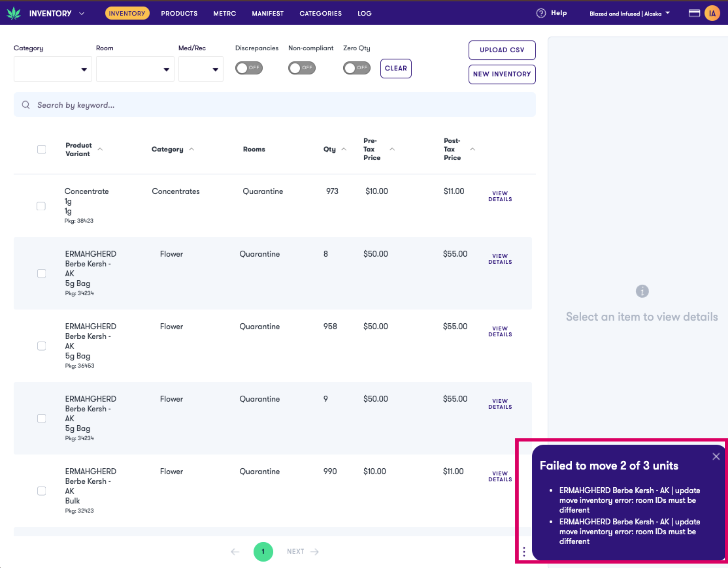Open the MANIFEST section
728x568 pixels.
tap(268, 13)
